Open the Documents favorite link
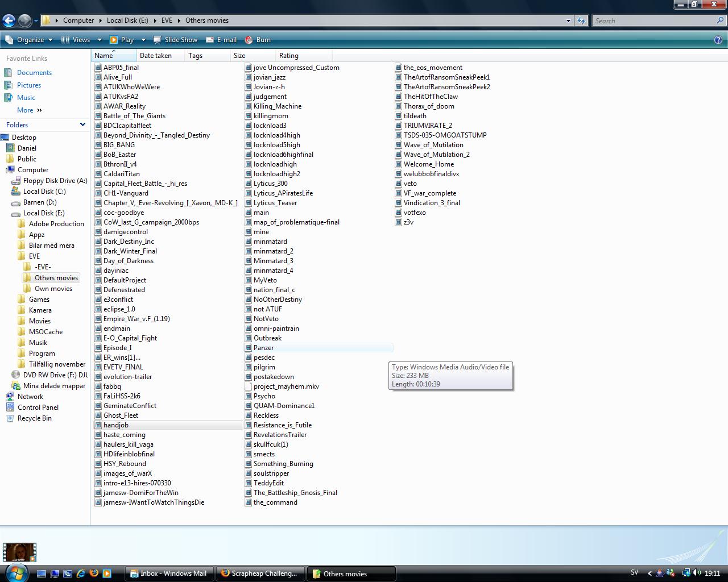Viewport: 728px width, 582px height. coord(34,73)
